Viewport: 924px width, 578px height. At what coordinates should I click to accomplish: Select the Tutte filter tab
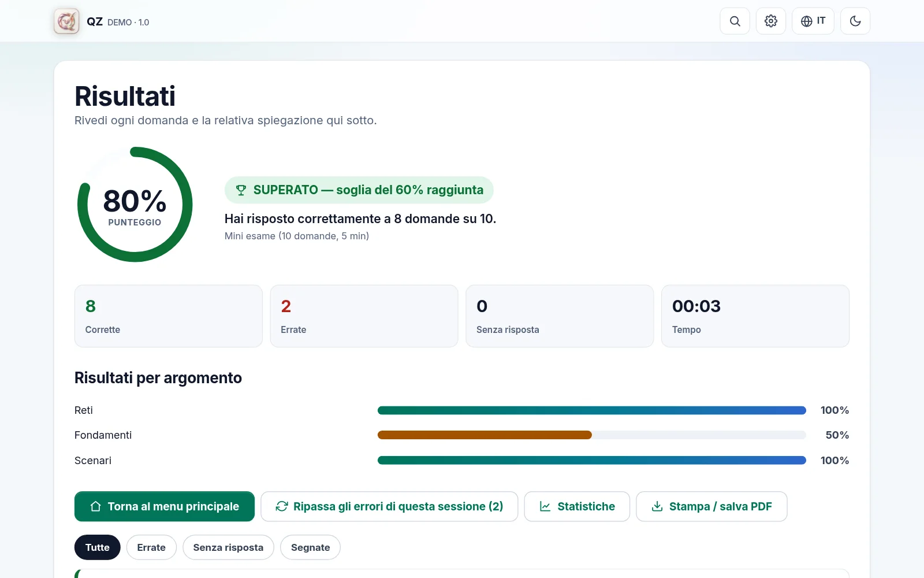coord(97,547)
